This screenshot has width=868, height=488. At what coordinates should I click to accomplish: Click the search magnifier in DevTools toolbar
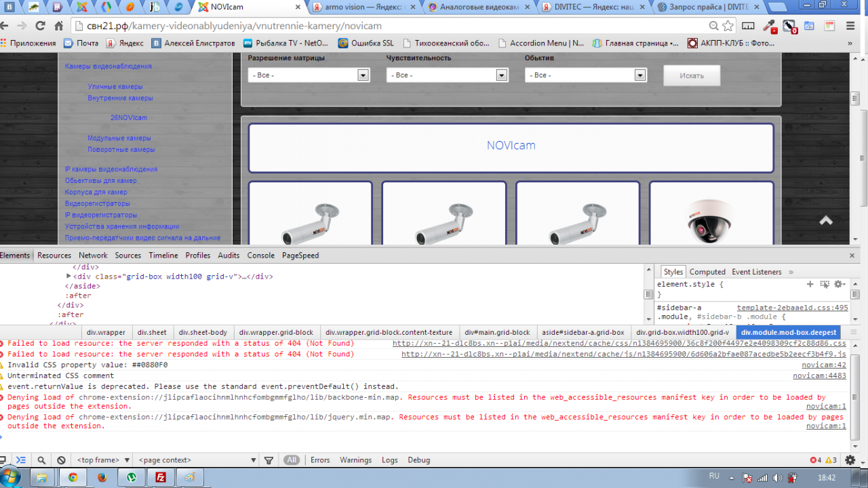coord(41,460)
